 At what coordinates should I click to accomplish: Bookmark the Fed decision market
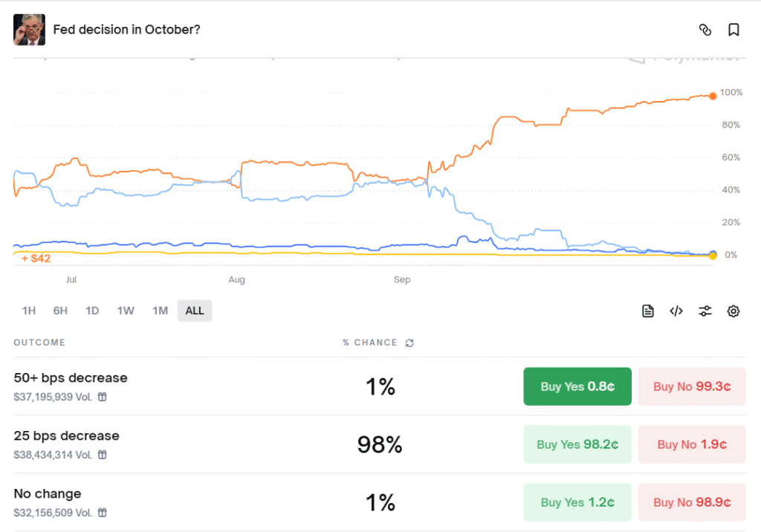point(734,29)
